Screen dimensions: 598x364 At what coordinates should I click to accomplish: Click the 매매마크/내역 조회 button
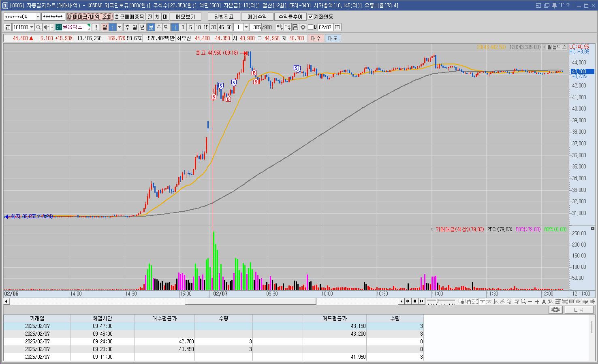(90, 17)
